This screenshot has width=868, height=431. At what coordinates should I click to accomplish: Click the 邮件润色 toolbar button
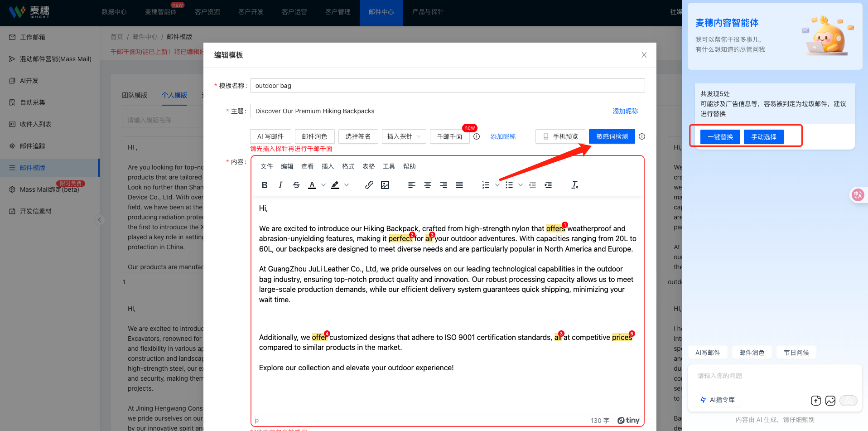tap(314, 136)
